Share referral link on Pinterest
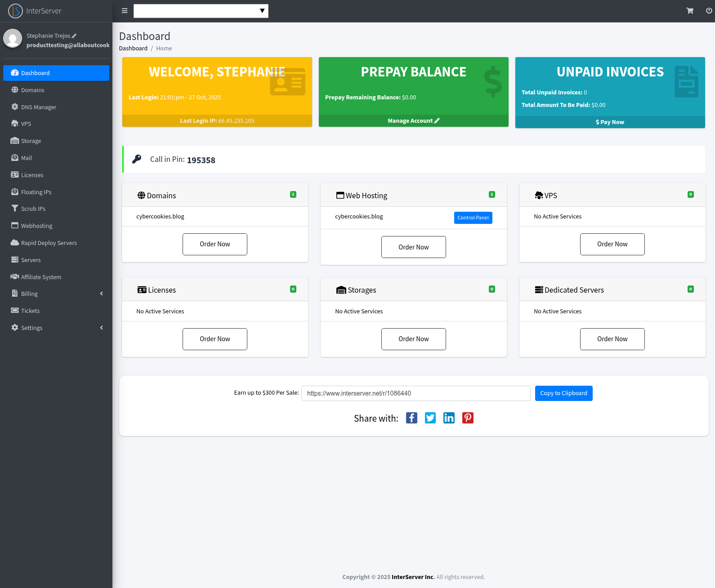Image resolution: width=715 pixels, height=588 pixels. pyautogui.click(x=468, y=418)
